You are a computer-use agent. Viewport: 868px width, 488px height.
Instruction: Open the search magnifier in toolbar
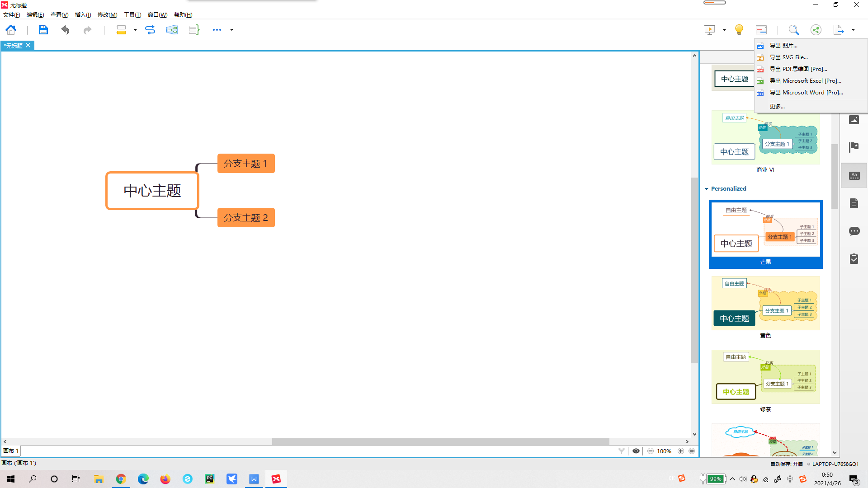(793, 30)
